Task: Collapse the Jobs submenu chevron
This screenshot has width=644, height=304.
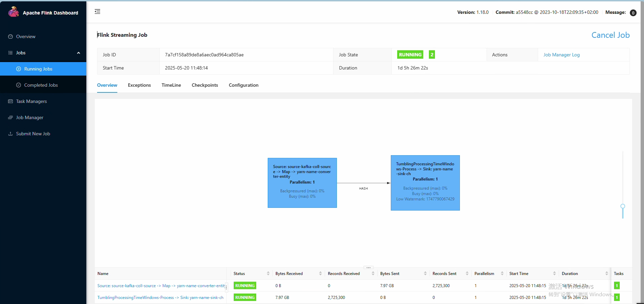Action: 79,53
